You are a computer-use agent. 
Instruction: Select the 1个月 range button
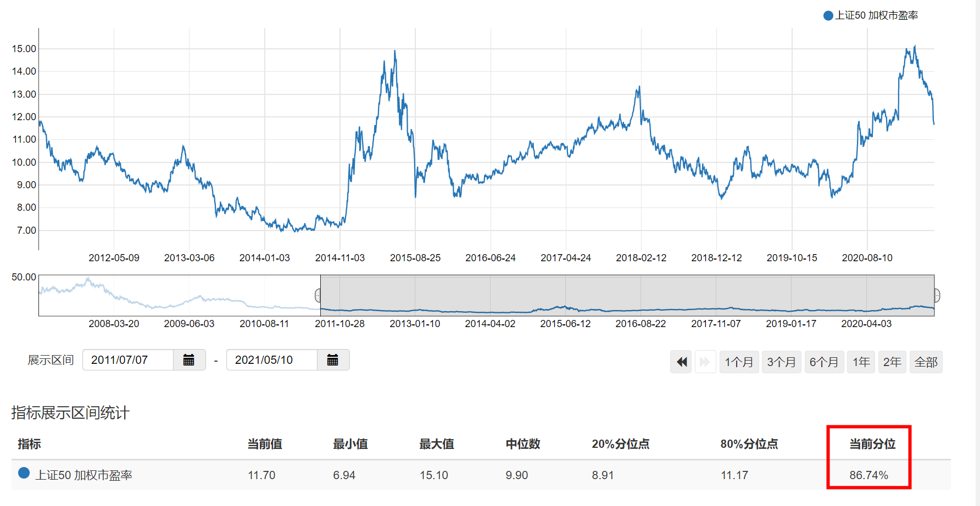pos(739,362)
